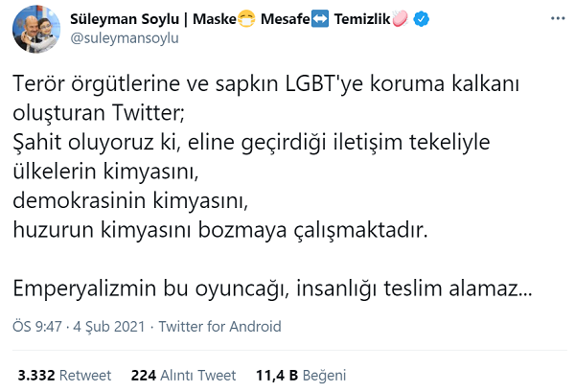The height and width of the screenshot is (392, 575).
Task: Click the word Mesafe in the name
Action: [286, 19]
